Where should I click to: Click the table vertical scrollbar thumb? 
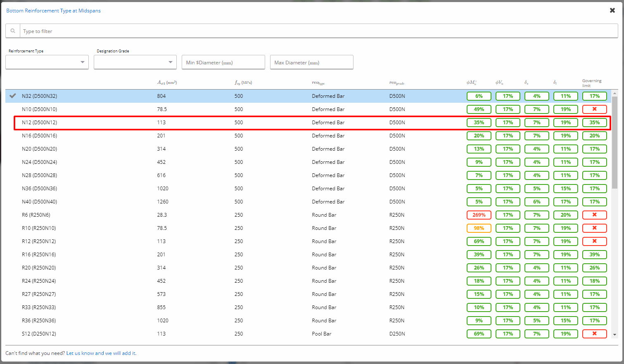tap(615, 143)
